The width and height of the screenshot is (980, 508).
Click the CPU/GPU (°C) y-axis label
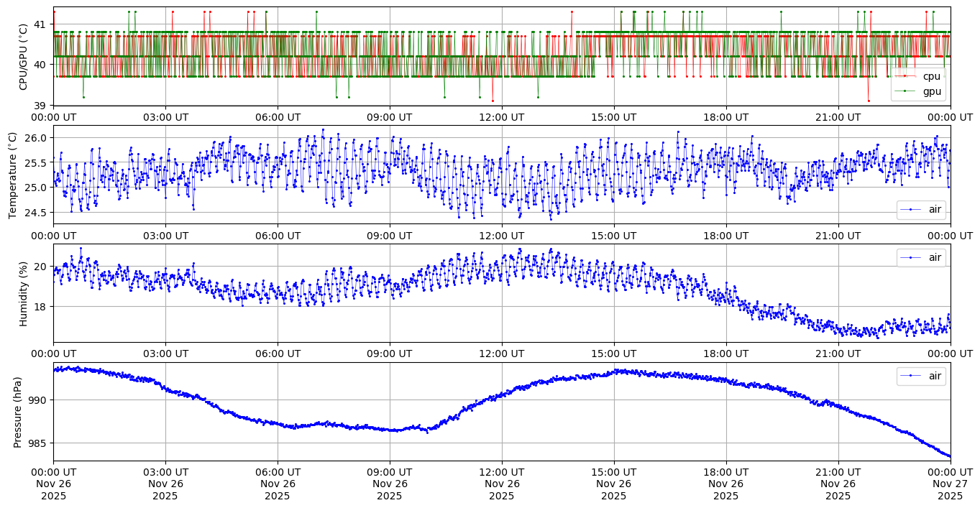pos(23,57)
